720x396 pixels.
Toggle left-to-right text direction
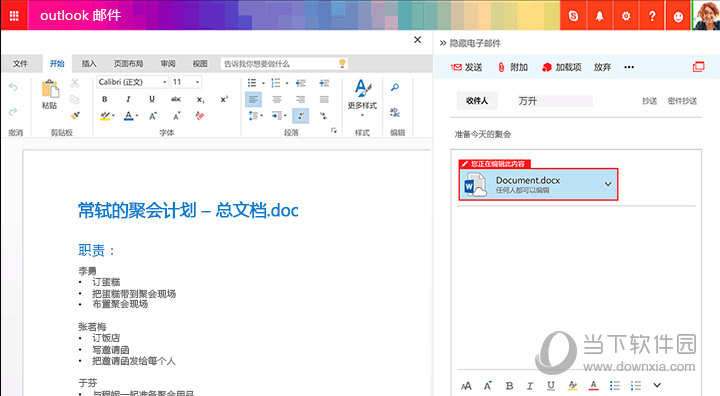pos(301,116)
